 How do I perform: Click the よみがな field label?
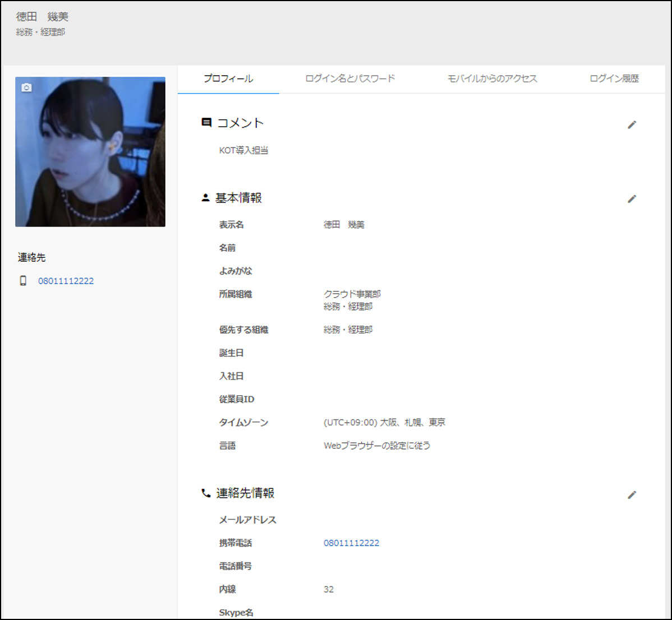coord(236,271)
